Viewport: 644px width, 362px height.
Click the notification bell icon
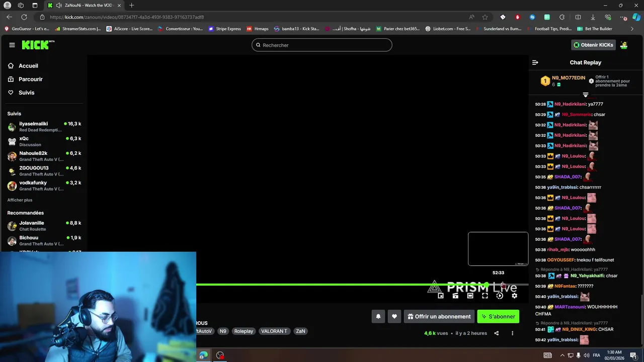coord(378,316)
